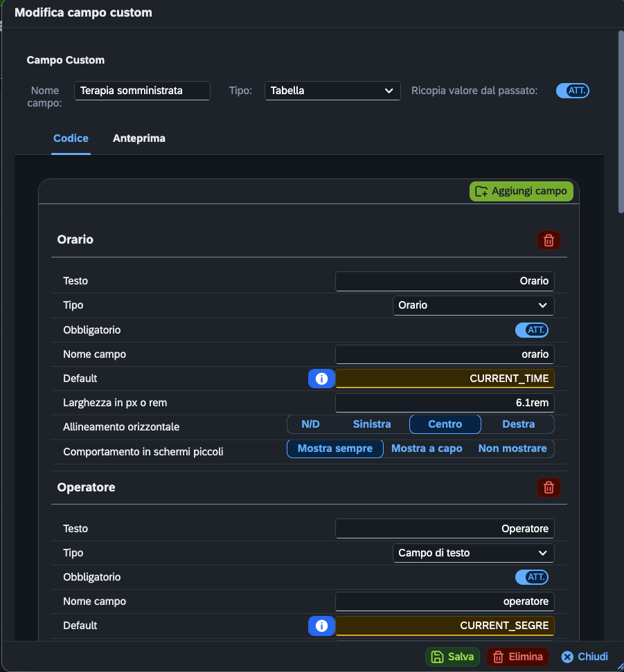The image size is (624, 672).
Task: Open info for Operatore Default value
Action: click(x=321, y=626)
